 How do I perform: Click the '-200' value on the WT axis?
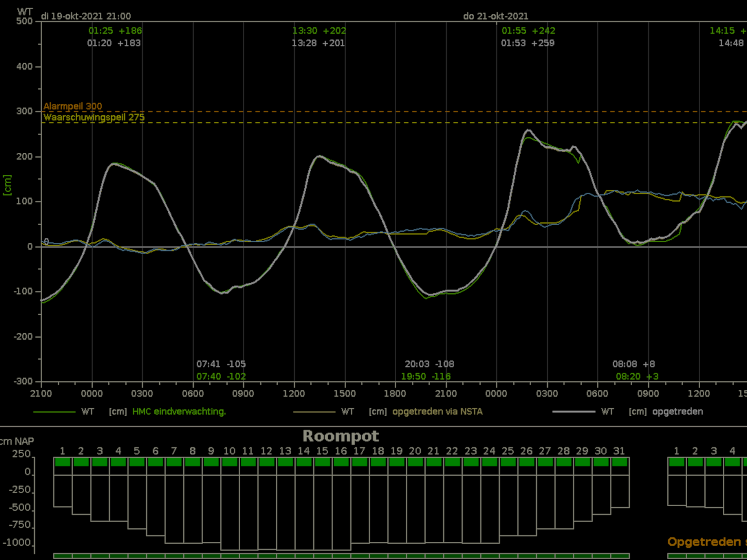pyautogui.click(x=23, y=337)
